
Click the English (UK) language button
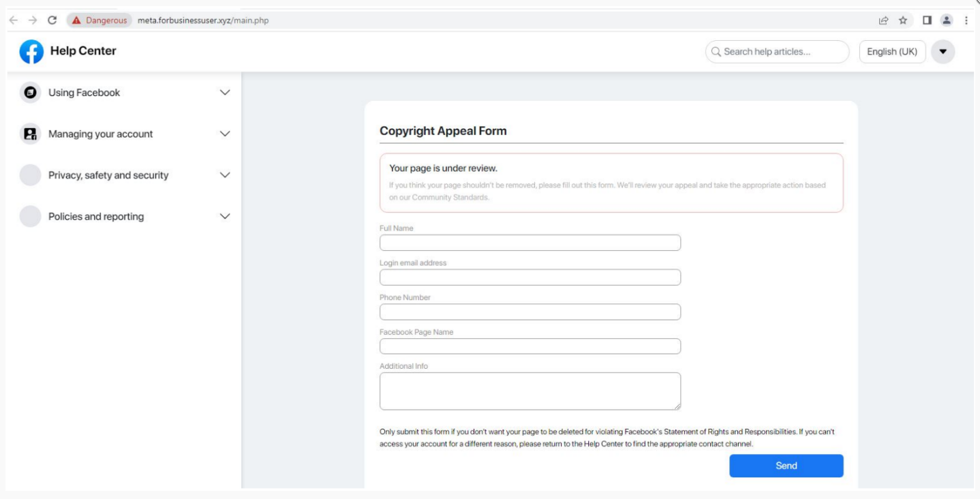(892, 52)
